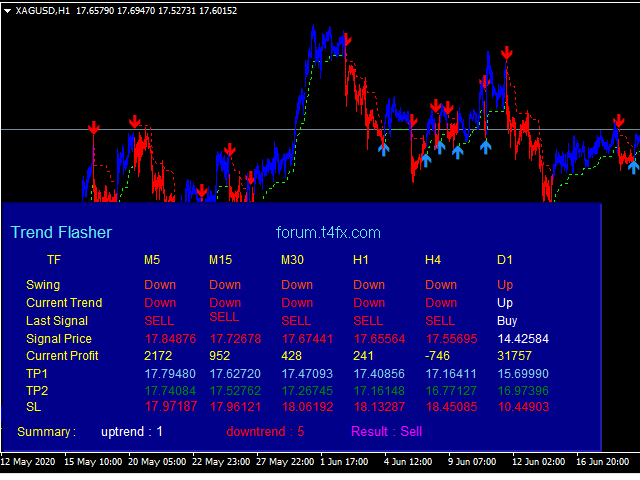Click the D1 Last Signal Buy
The height and width of the screenshot is (480, 640).
click(x=507, y=321)
